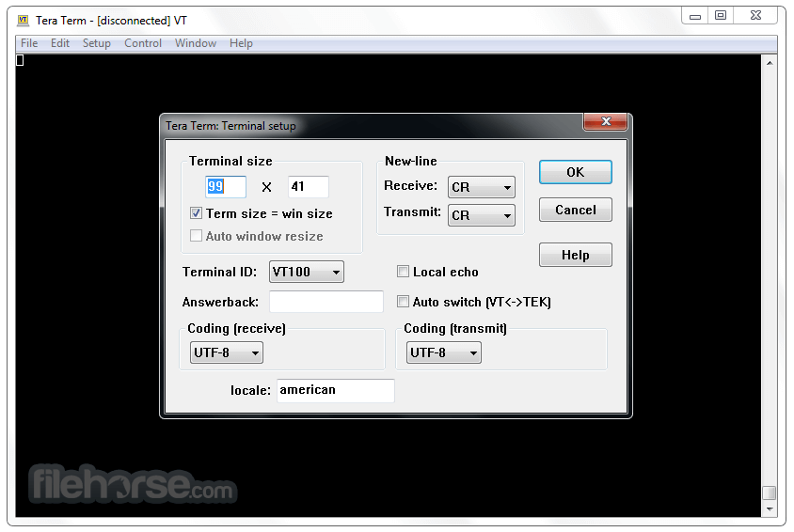This screenshot has height=532, width=794.
Task: Click the Help button in dialog
Action: (575, 255)
